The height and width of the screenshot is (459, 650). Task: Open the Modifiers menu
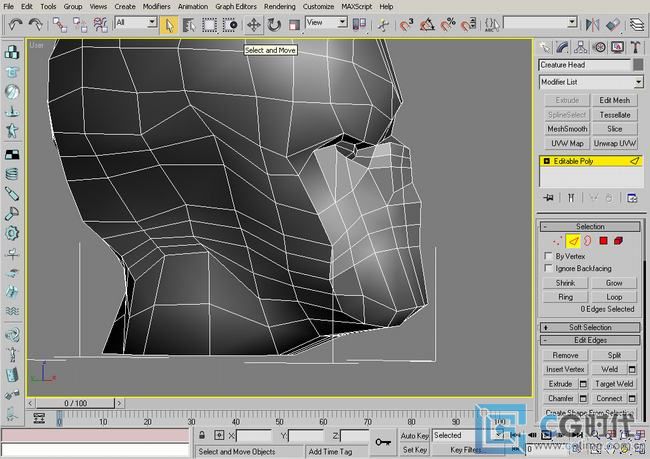[156, 7]
